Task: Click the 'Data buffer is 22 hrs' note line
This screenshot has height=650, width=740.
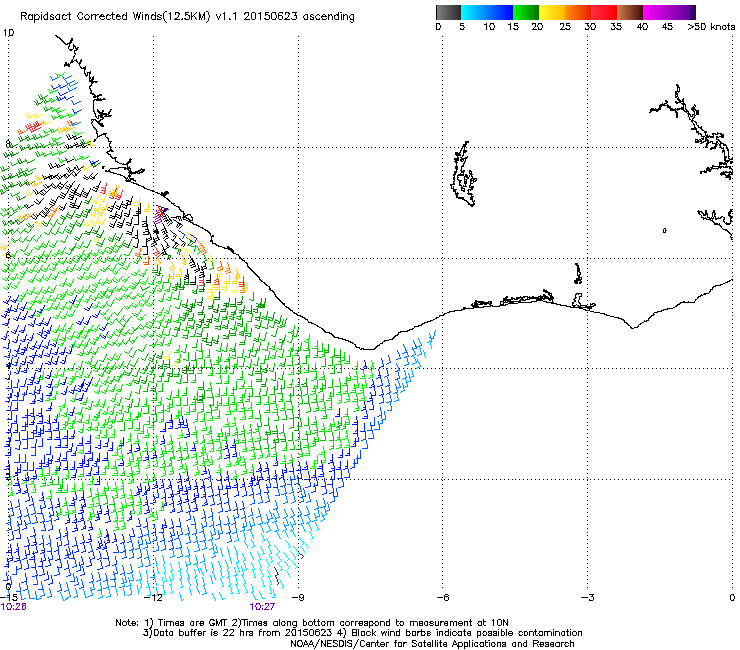Action: [x=239, y=633]
